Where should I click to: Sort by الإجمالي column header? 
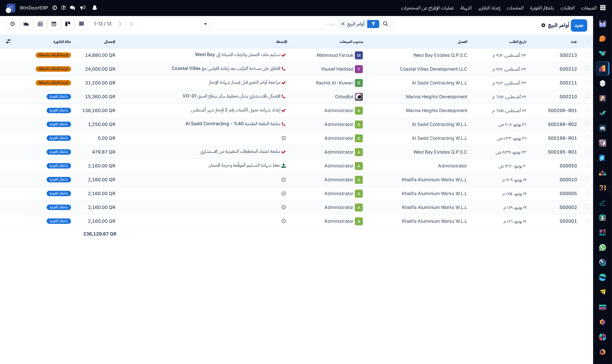point(109,42)
